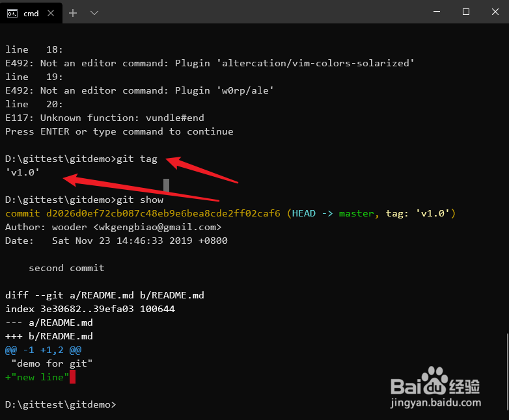Image resolution: width=509 pixels, height=420 pixels.
Task: Click 'Press ENTER or type command to continue'
Action: [119, 132]
